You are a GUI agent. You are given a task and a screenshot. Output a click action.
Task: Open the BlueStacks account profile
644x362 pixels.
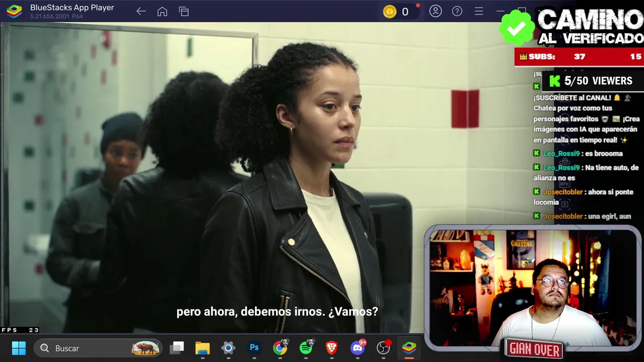[435, 11]
